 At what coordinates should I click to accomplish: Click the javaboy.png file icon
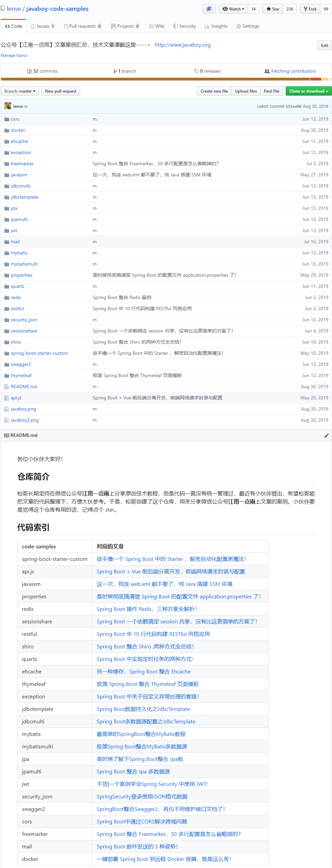6,409
